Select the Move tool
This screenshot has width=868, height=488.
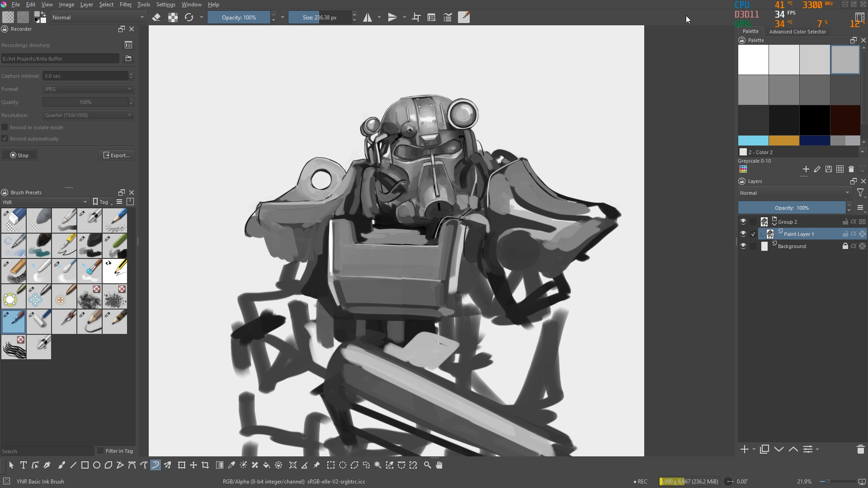[193, 465]
